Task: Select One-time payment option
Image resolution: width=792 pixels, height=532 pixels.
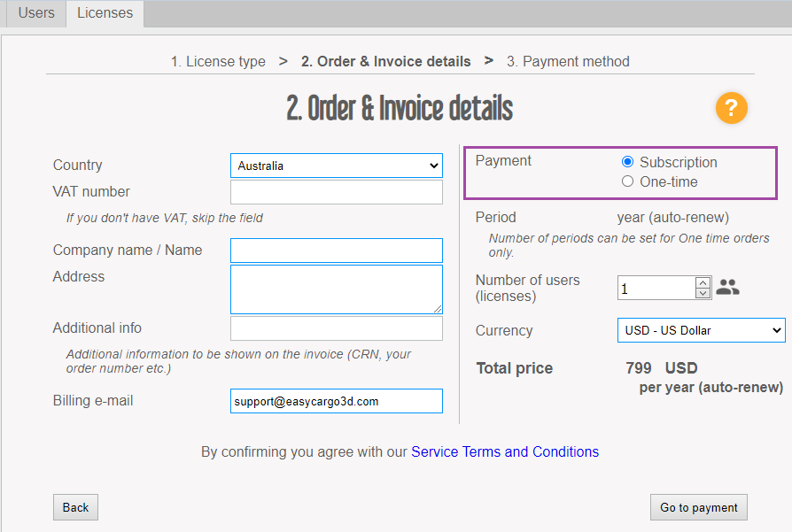Action: point(627,181)
